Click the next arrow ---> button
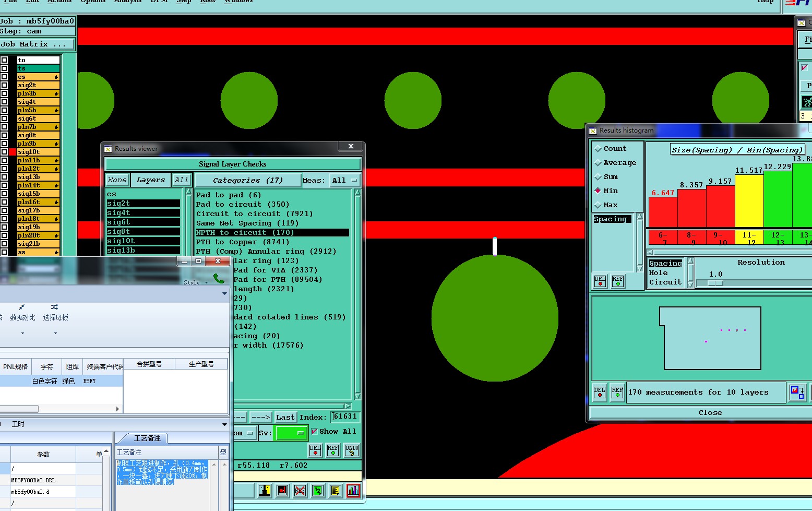Viewport: 812px width, 511px height. (260, 417)
